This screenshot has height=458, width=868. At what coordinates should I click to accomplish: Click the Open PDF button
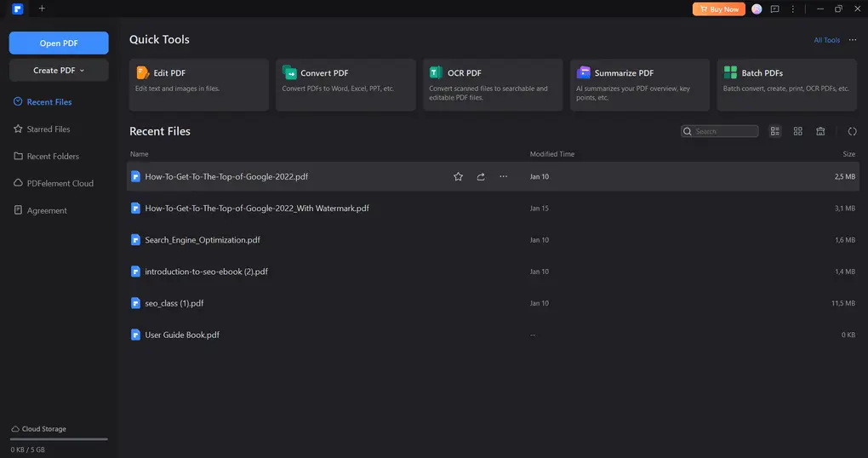coord(59,43)
